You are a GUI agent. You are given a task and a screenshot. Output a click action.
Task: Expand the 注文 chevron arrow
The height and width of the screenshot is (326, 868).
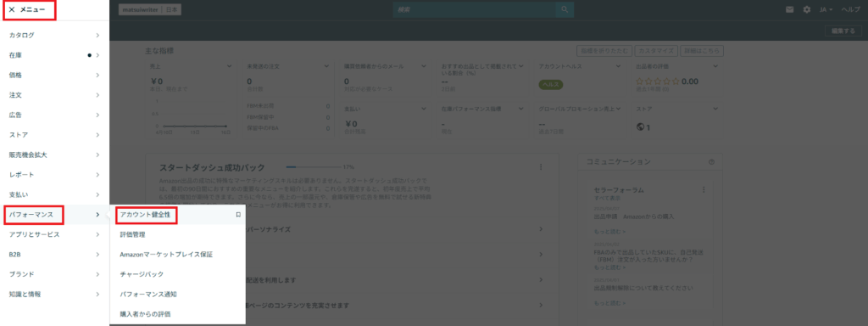(97, 95)
